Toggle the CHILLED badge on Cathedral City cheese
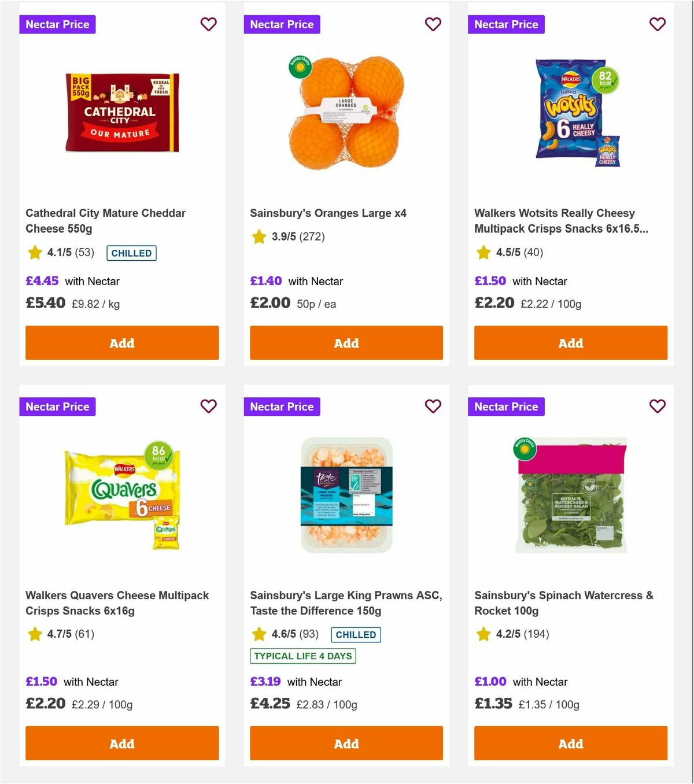Screen dimensions: 694x784 coord(131,253)
